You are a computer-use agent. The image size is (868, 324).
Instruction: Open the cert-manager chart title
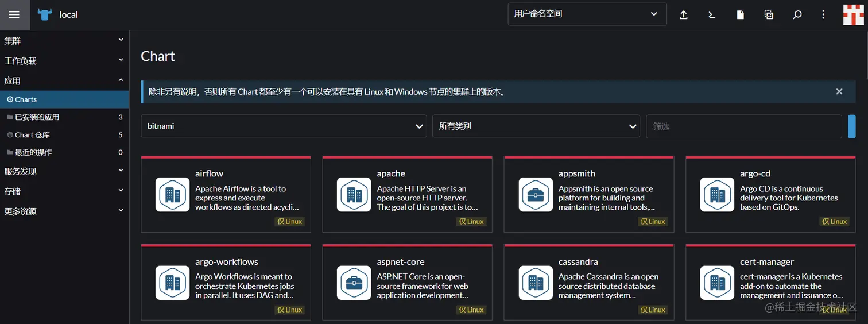767,262
